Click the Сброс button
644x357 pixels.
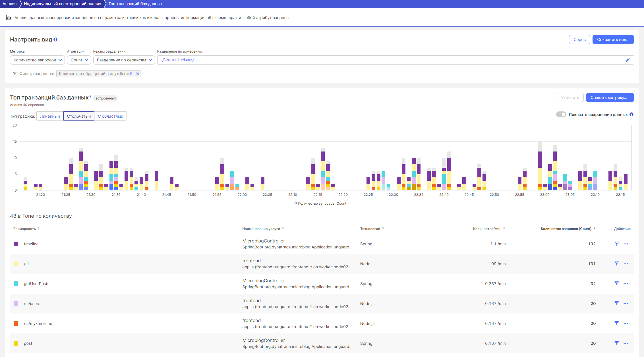coord(579,40)
